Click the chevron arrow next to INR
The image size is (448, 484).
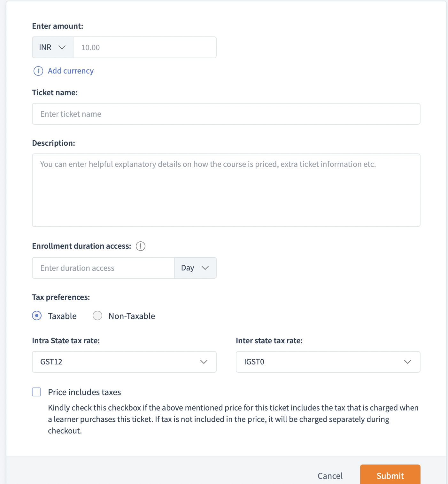tap(62, 47)
